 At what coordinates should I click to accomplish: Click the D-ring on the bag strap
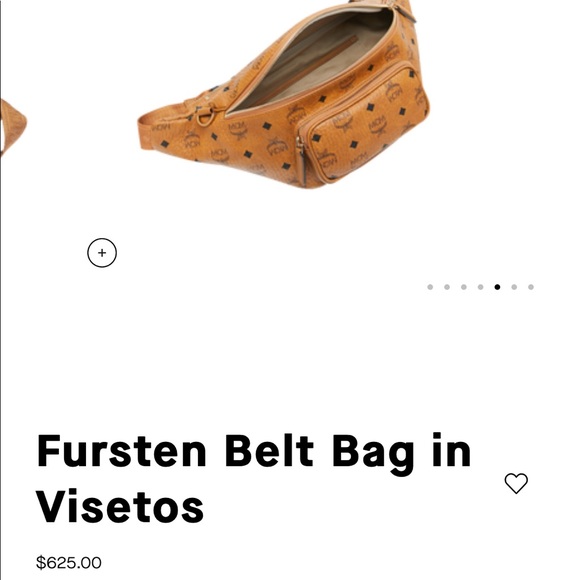(x=205, y=116)
